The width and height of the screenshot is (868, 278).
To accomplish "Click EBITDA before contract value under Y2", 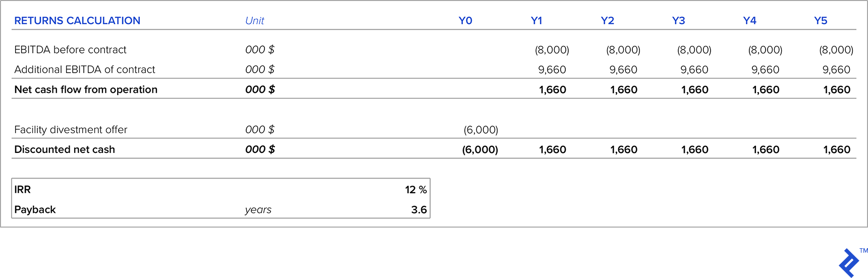I will [623, 49].
